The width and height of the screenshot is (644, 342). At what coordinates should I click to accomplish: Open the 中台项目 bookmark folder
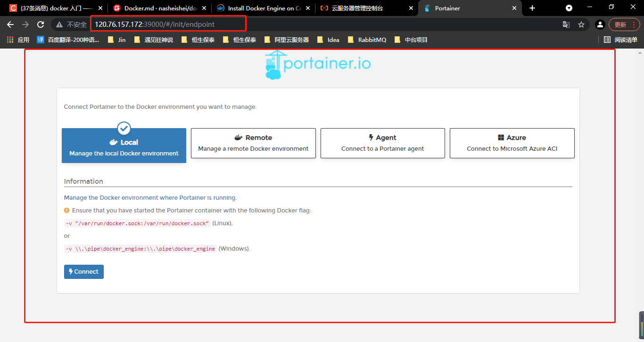[411, 40]
